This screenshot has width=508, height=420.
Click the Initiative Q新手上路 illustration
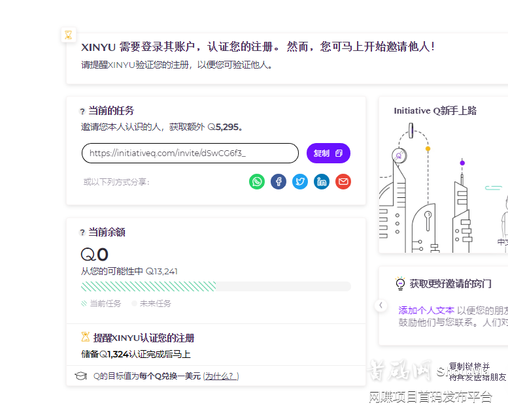pos(443,187)
